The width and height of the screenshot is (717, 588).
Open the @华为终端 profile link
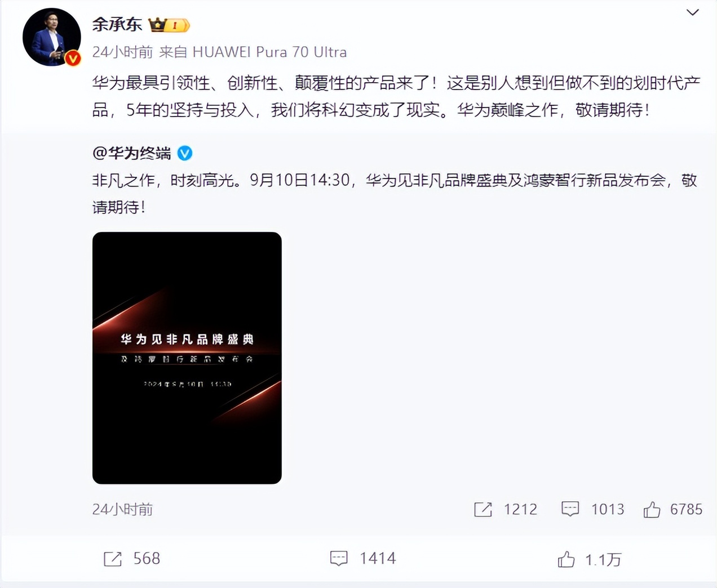coord(131,153)
